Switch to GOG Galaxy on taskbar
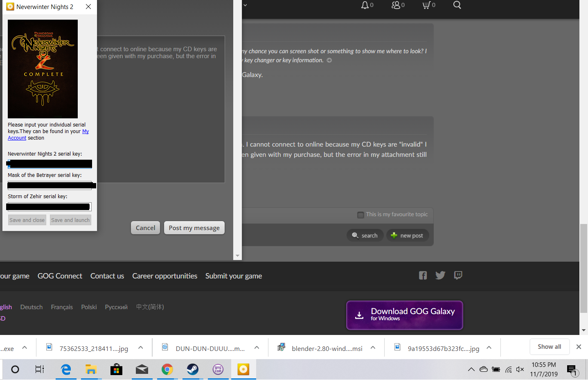 pyautogui.click(x=218, y=370)
